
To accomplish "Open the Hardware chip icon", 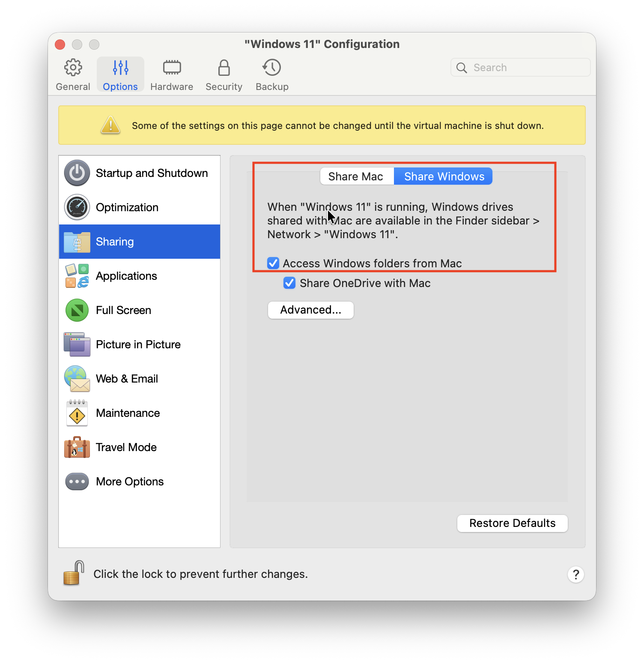I will (x=172, y=67).
